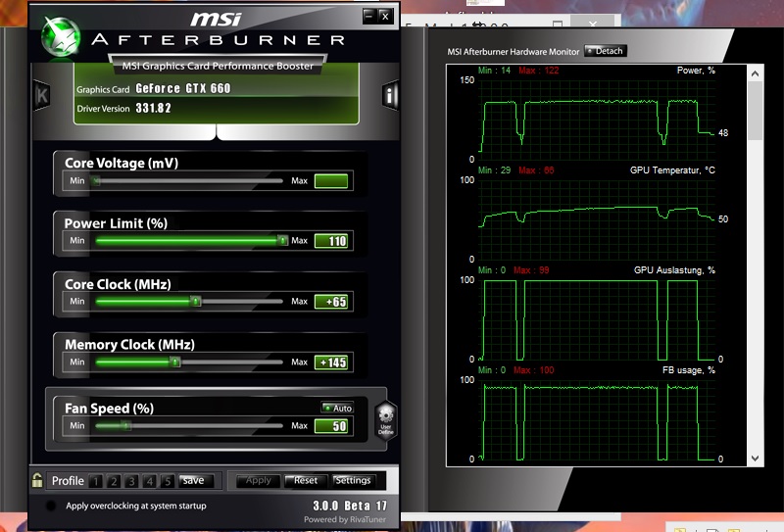
Task: Click the GPU Temperatur graph
Action: point(597,219)
